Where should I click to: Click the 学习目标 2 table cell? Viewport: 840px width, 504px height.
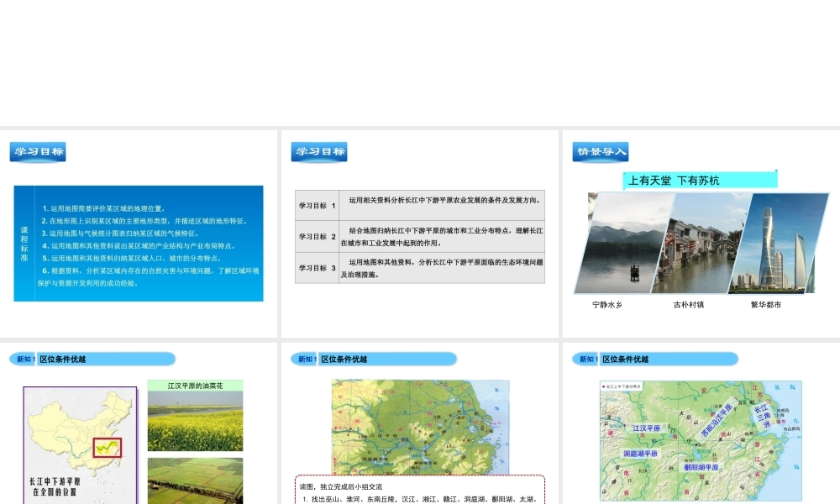(318, 237)
